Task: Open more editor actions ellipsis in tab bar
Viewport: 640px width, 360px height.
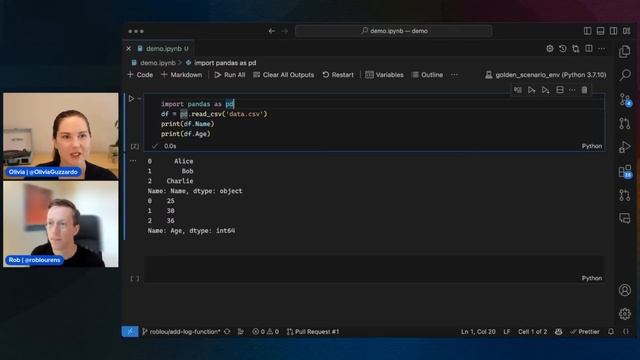Action: pyautogui.click(x=602, y=49)
